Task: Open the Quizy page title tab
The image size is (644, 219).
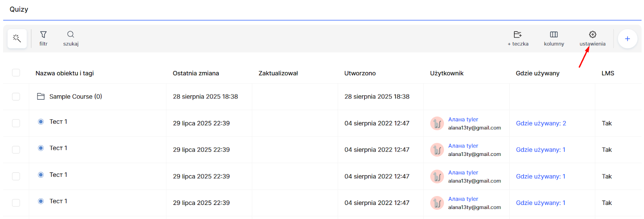Action: (19, 9)
